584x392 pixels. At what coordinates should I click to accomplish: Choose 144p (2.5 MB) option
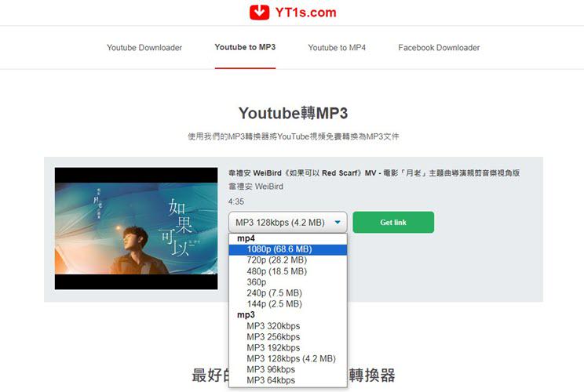(288, 304)
